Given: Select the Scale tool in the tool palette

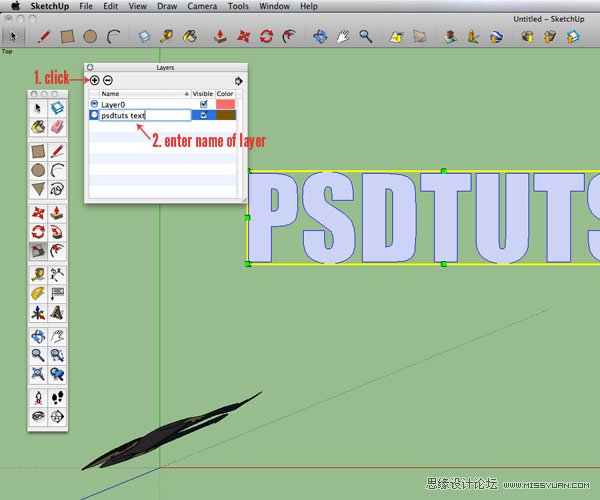Looking at the screenshot, I should click(x=38, y=251).
